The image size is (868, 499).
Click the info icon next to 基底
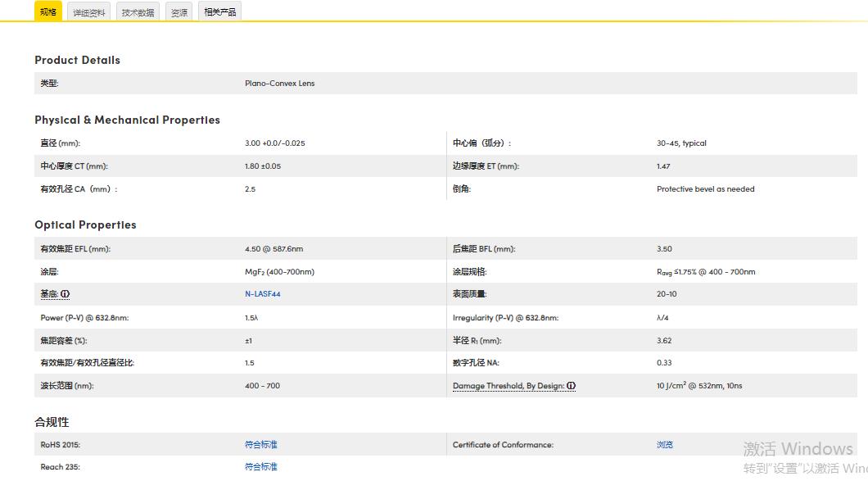point(66,294)
